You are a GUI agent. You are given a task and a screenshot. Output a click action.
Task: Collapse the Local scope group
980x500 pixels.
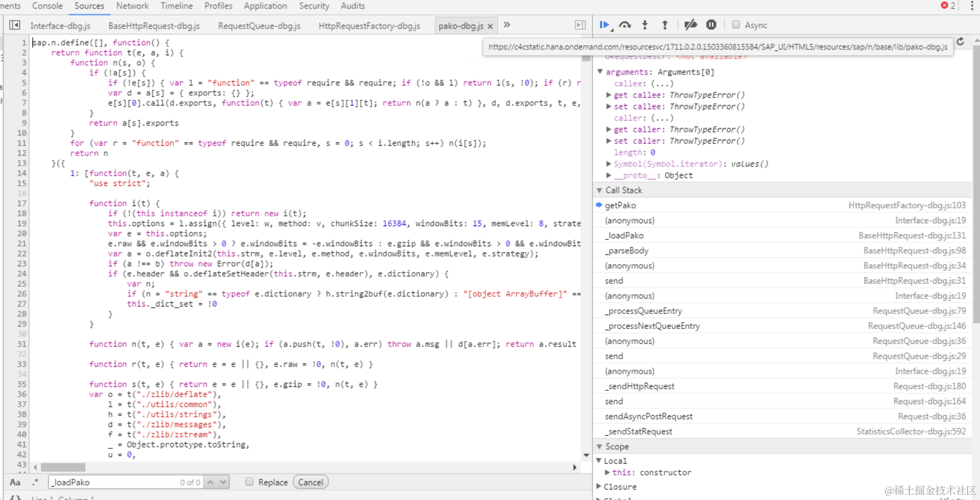click(x=599, y=460)
